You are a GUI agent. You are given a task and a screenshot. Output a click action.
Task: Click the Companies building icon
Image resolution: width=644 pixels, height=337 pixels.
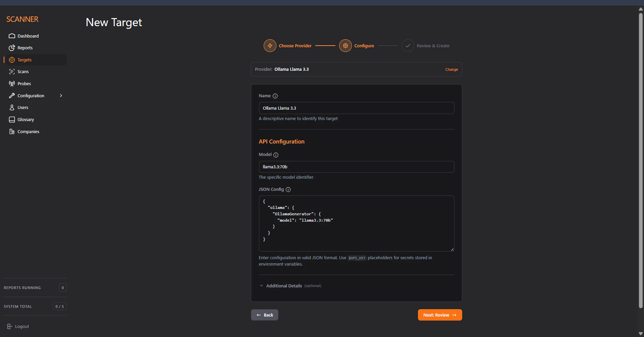[12, 131]
